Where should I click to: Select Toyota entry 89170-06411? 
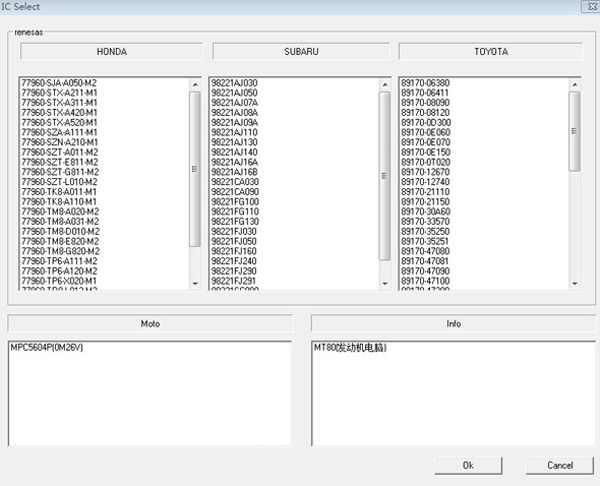[x=425, y=93]
